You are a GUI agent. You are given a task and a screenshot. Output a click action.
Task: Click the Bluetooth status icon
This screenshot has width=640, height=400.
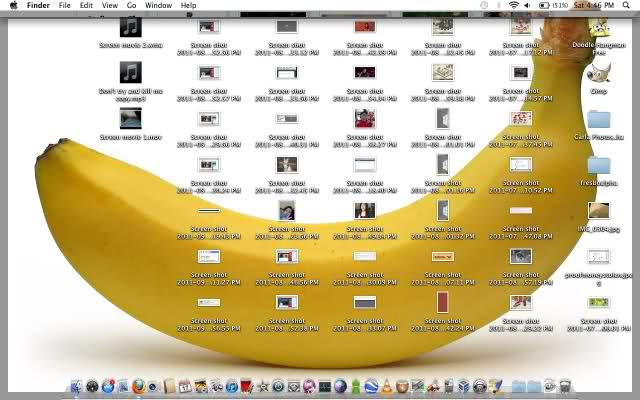pyautogui.click(x=498, y=5)
